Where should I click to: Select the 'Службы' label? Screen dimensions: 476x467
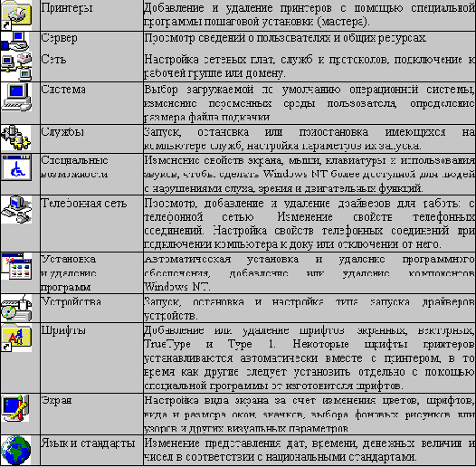coord(62,132)
